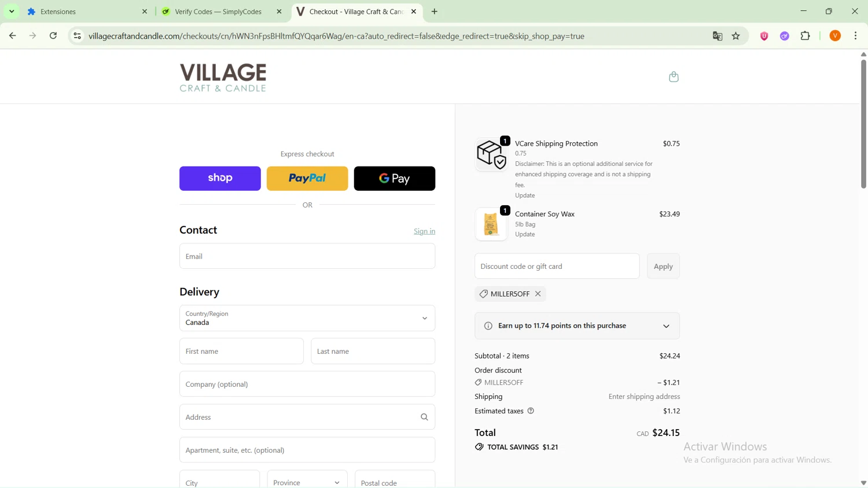This screenshot has width=868, height=488.
Task: Click the TOTAL SAVINGS $1.21 text
Action: pyautogui.click(x=523, y=447)
